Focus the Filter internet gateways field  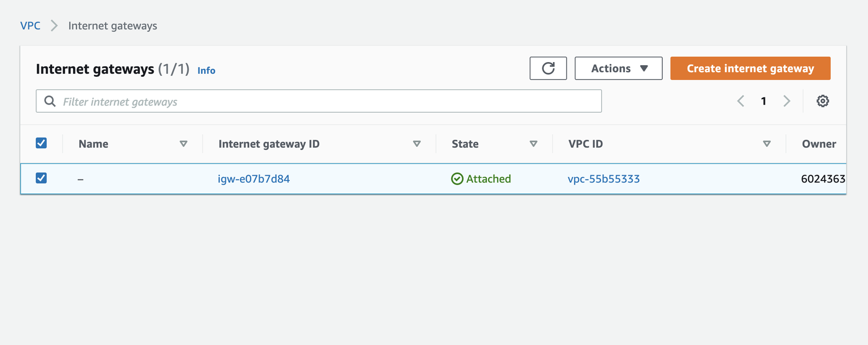[326, 102]
